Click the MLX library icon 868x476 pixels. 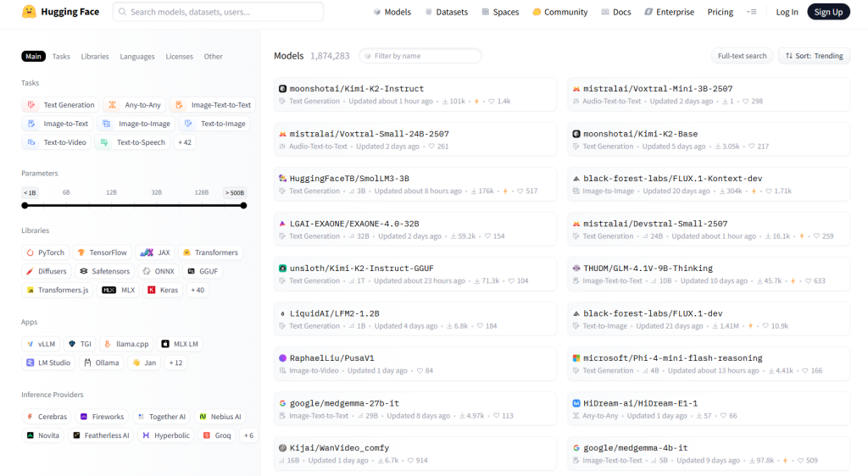click(109, 290)
